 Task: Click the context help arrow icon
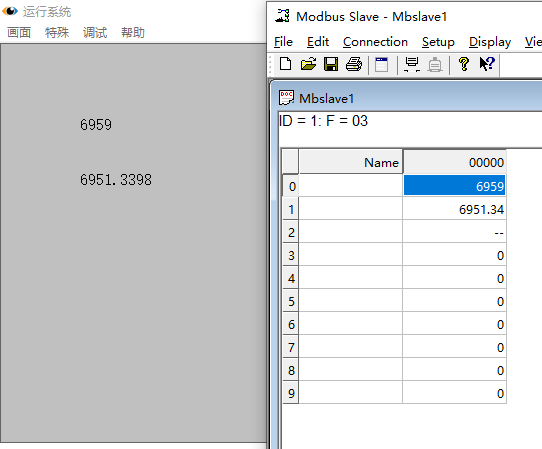pyautogui.click(x=487, y=64)
